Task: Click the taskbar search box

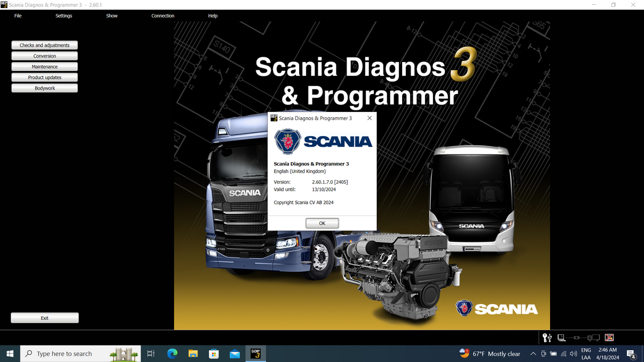Action: point(81,354)
